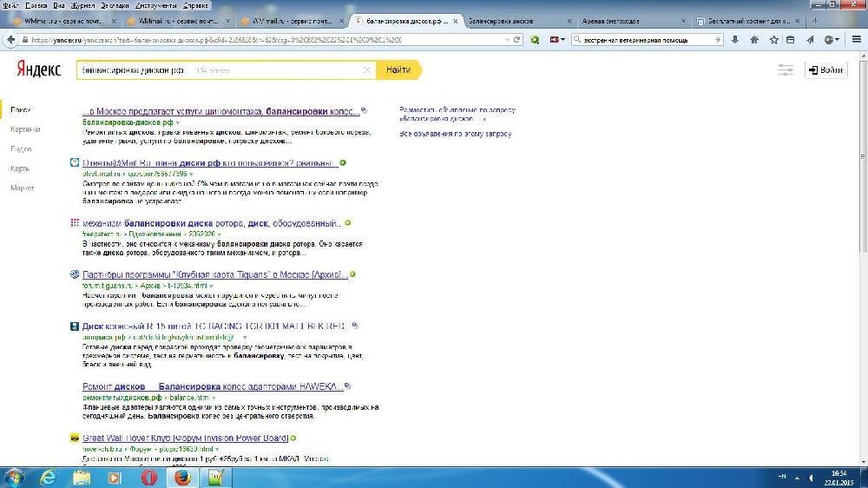
Task: Click the volume icon in system tray
Action: [x=811, y=478]
